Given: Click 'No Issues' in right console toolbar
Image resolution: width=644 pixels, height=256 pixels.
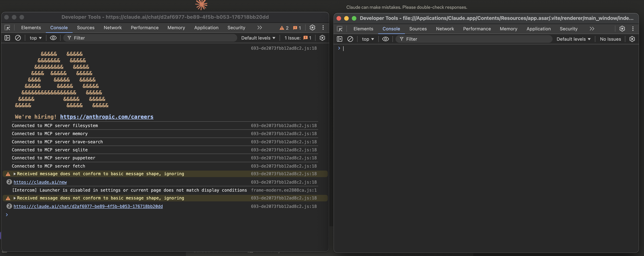Looking at the screenshot, I should click(x=610, y=39).
